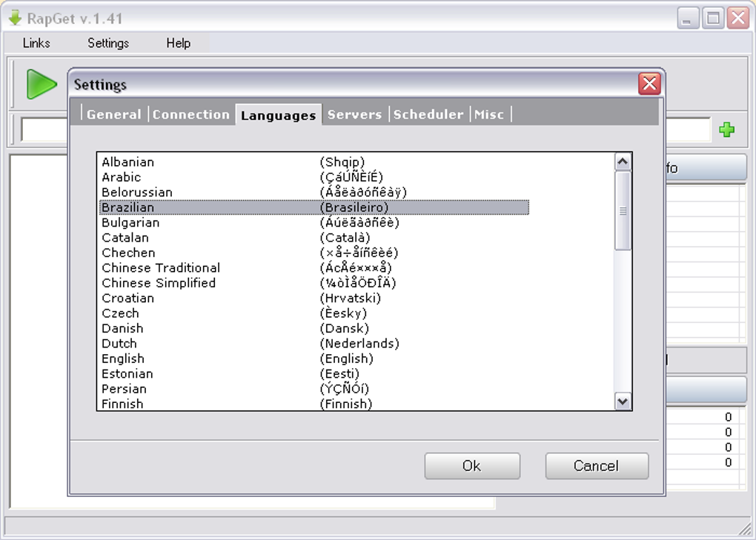The image size is (756, 540).
Task: Switch to the General tab
Action: [x=114, y=115]
